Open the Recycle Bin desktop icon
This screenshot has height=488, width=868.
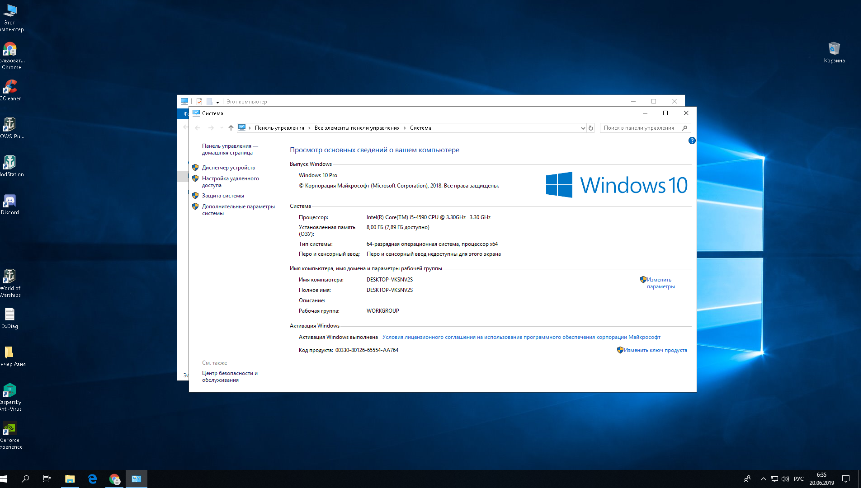click(834, 53)
